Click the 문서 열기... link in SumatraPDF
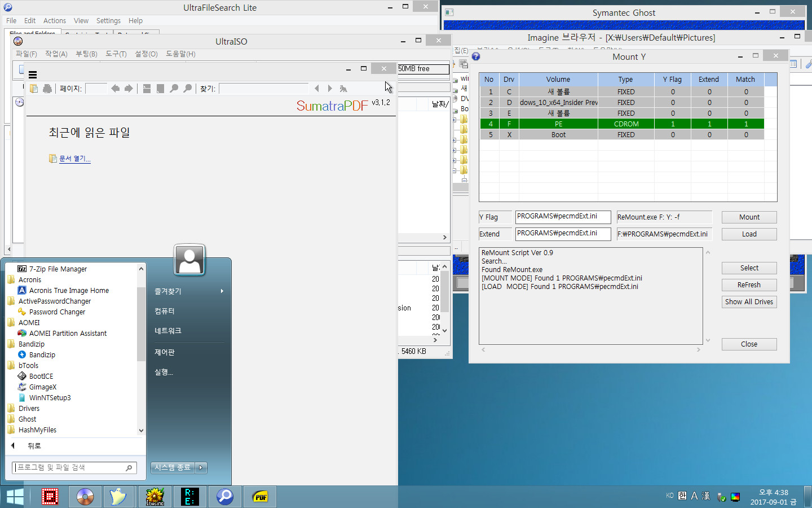 74,159
